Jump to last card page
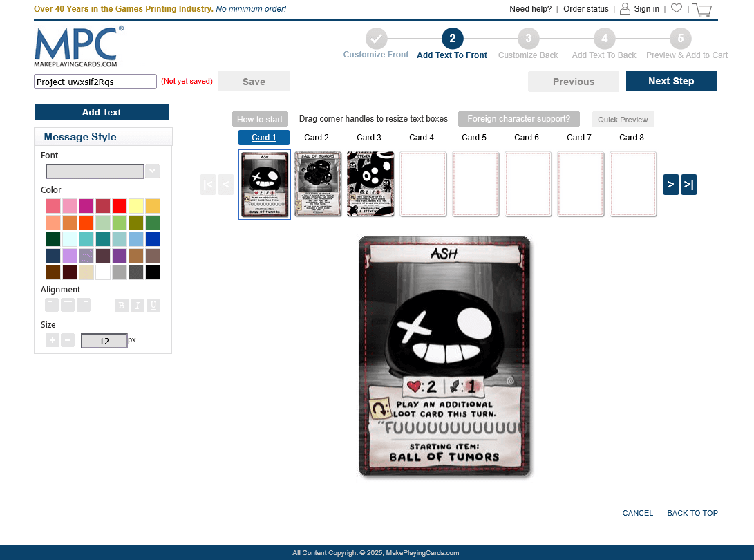754x560 pixels. click(x=688, y=185)
